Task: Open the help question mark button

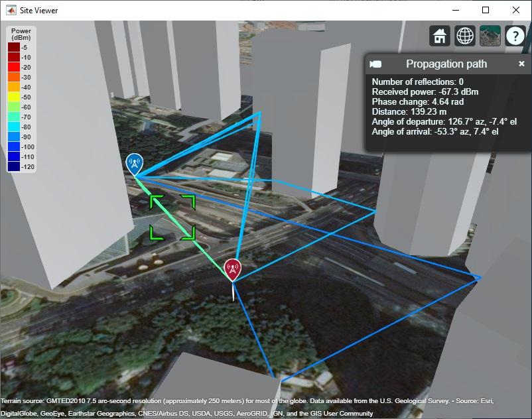Action: coord(515,36)
